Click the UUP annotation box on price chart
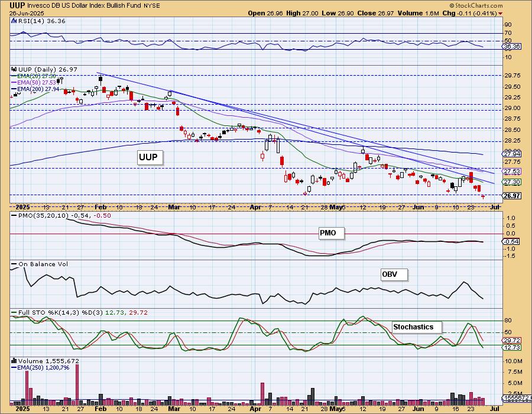 (x=150, y=157)
